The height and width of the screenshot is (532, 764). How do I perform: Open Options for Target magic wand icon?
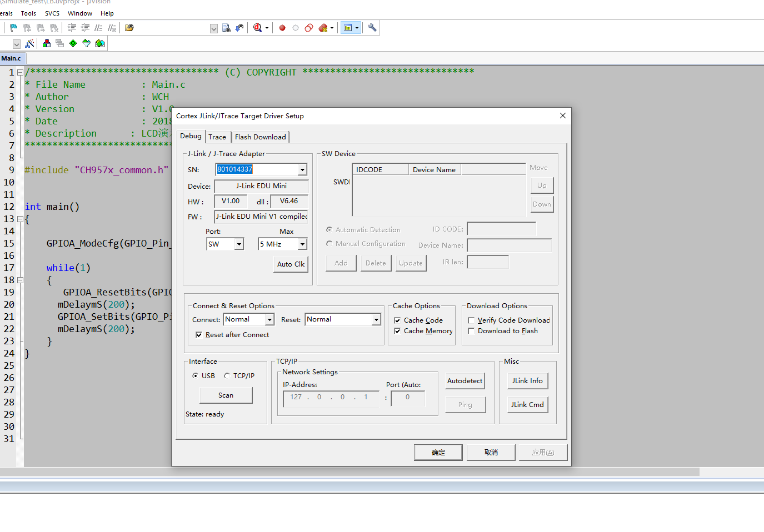point(29,43)
